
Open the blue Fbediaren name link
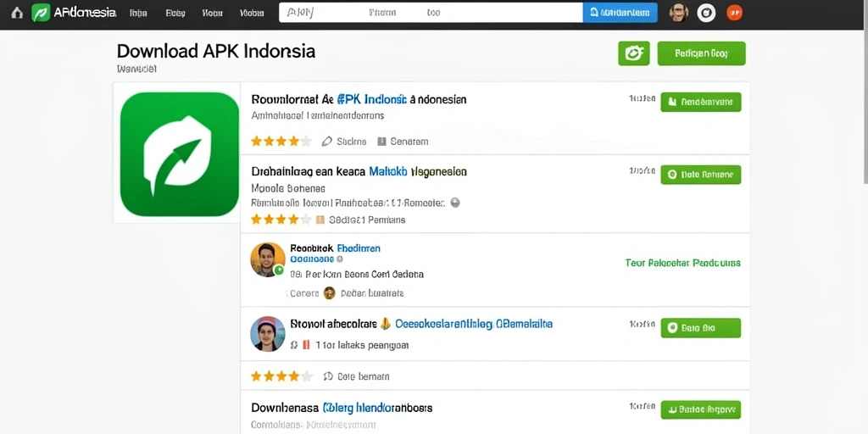click(x=359, y=248)
